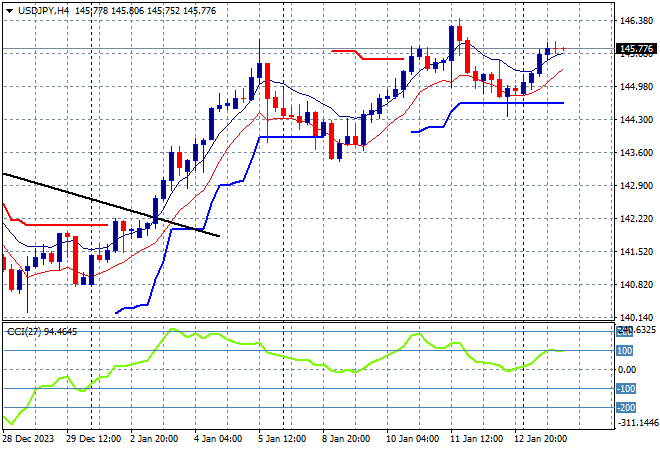Select the thick red resistance line near 145.6
The width and height of the screenshot is (660, 450).
(383, 59)
